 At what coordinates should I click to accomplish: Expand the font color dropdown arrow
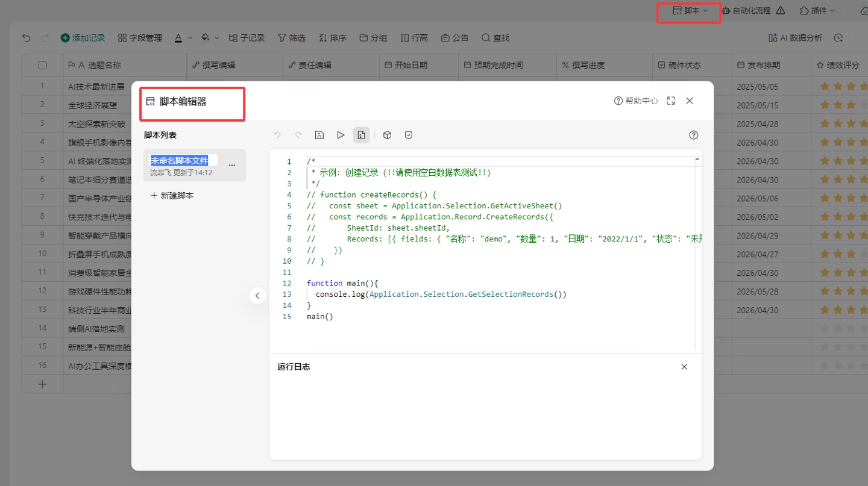(x=190, y=38)
